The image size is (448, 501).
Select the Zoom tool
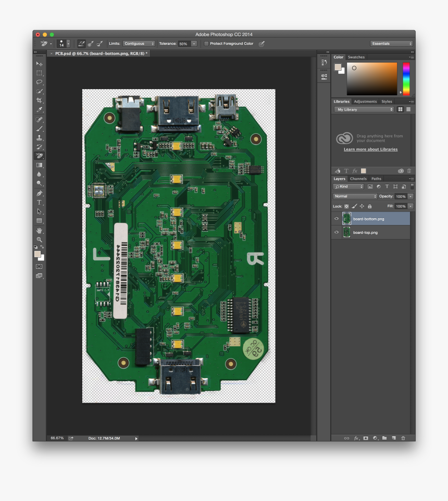pos(39,239)
